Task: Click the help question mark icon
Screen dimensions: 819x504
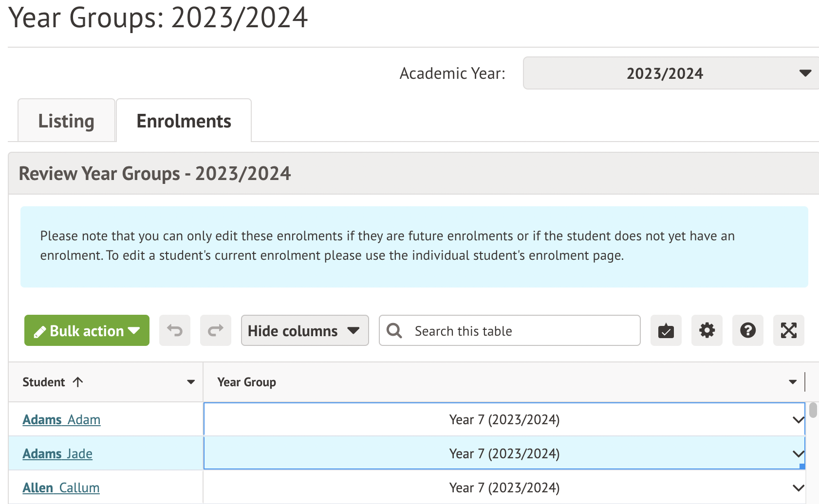Action: coord(747,330)
